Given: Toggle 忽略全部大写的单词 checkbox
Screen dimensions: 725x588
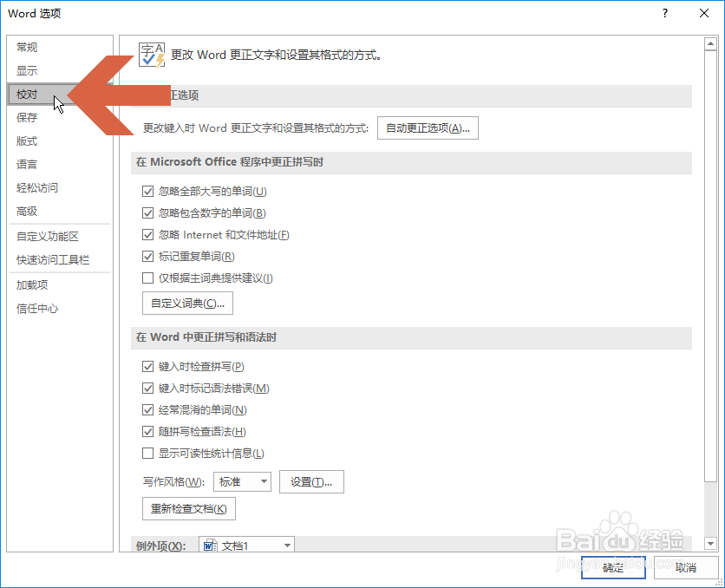Looking at the screenshot, I should [x=148, y=192].
